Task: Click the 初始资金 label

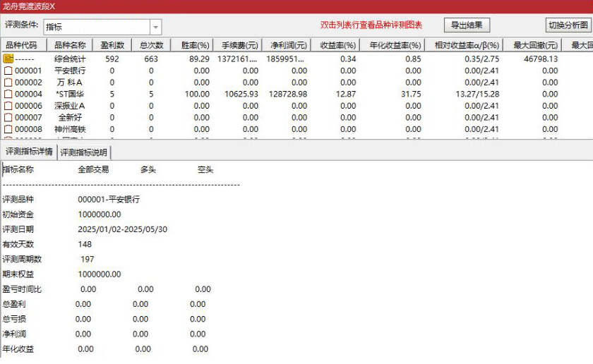Action: pos(18,214)
